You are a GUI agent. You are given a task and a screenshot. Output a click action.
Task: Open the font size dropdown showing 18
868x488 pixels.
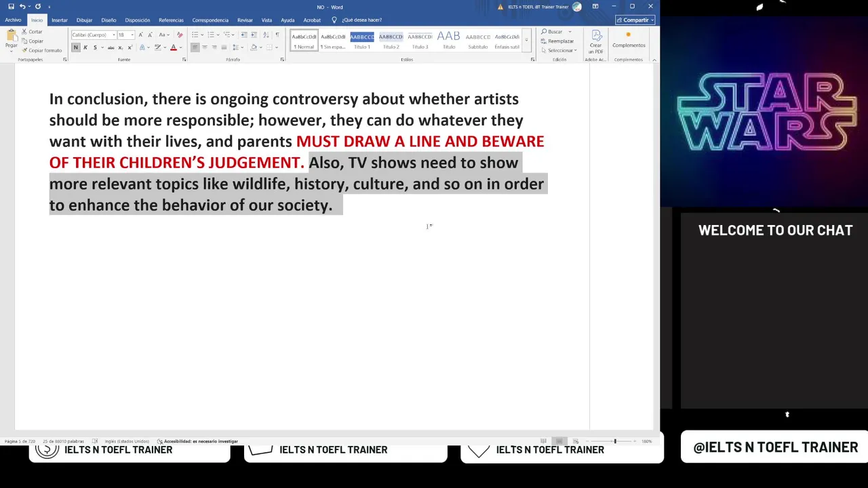coord(132,35)
